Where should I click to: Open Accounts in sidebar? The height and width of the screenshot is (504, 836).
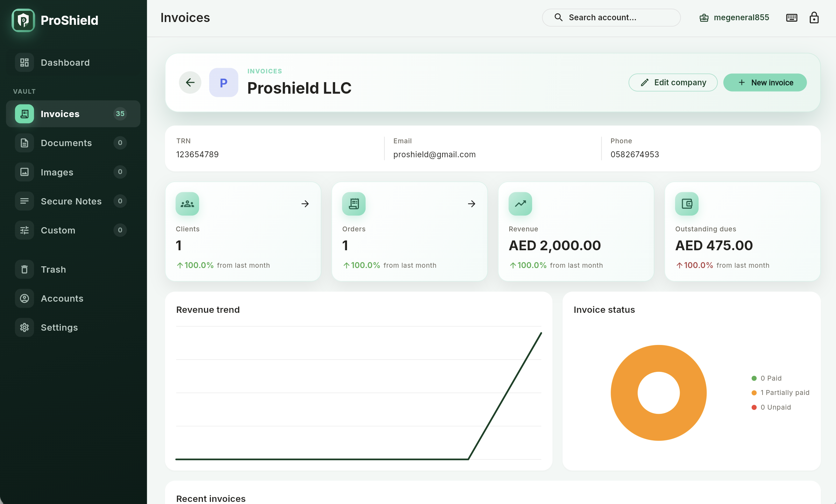pos(73,298)
